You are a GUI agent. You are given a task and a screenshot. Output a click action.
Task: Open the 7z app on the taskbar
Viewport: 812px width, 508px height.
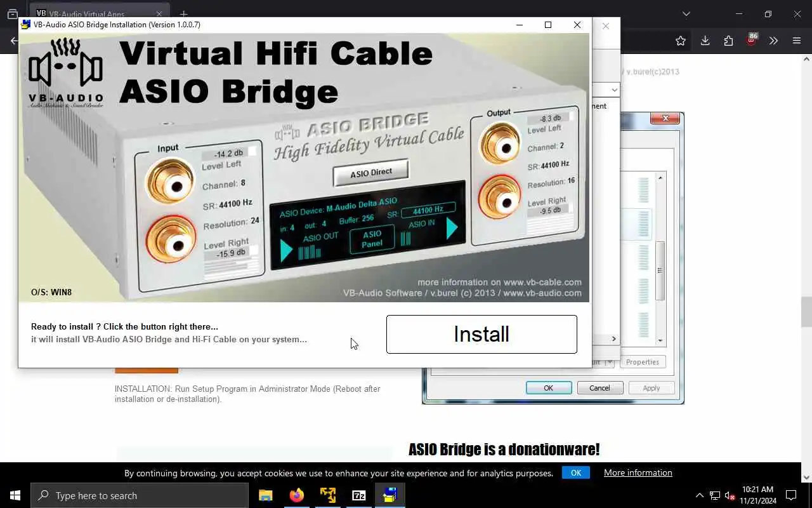click(358, 495)
